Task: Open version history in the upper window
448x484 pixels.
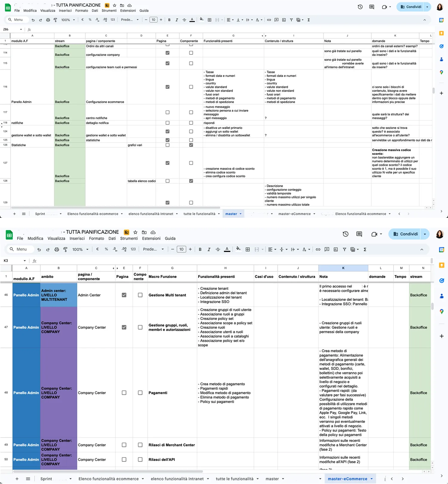Action: (x=360, y=7)
